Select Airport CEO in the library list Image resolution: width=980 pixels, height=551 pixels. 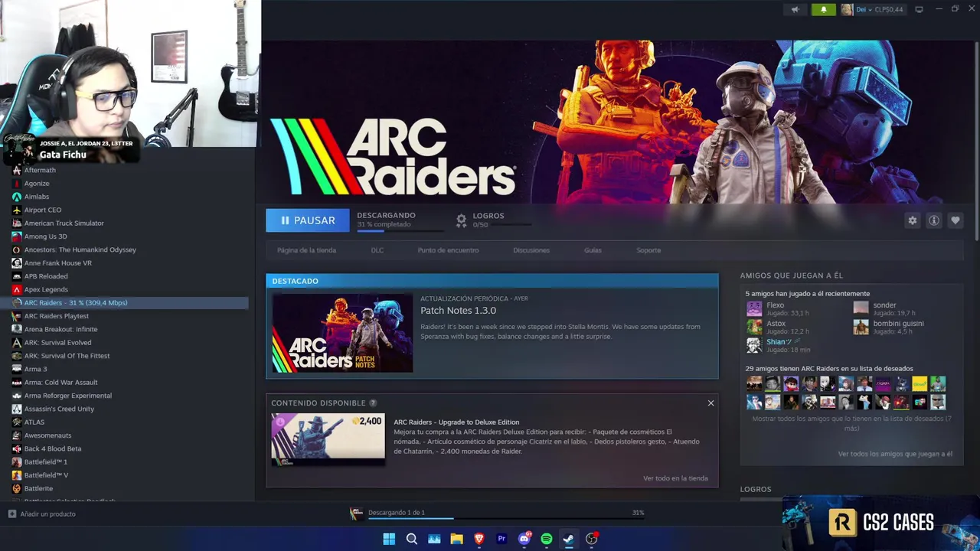[43, 210]
